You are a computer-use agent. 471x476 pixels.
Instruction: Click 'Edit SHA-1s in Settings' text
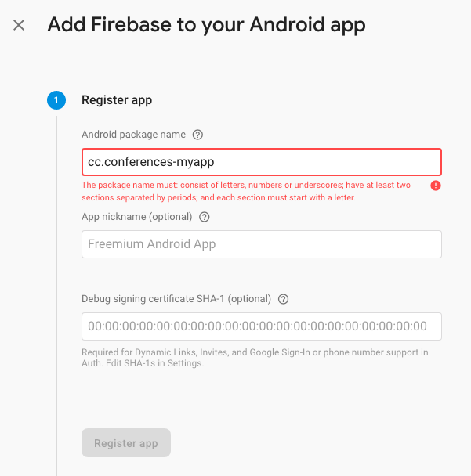point(154,363)
